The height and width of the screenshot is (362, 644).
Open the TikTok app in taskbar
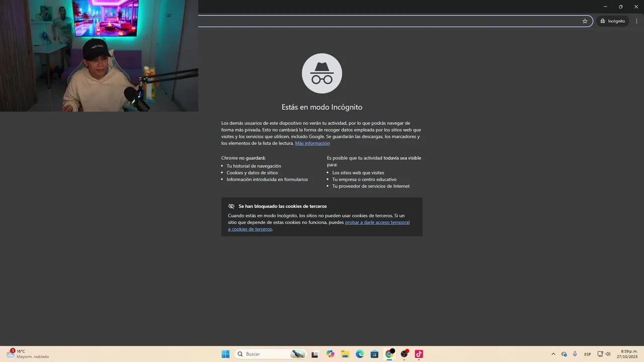click(419, 354)
